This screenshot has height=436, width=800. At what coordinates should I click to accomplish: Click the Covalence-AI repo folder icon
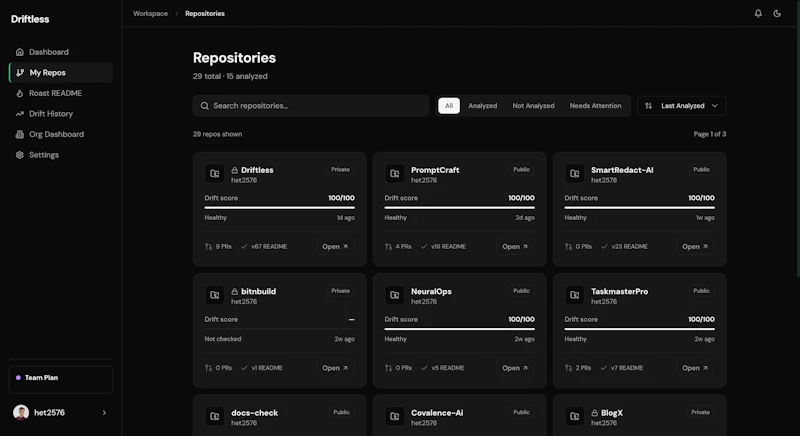(394, 416)
